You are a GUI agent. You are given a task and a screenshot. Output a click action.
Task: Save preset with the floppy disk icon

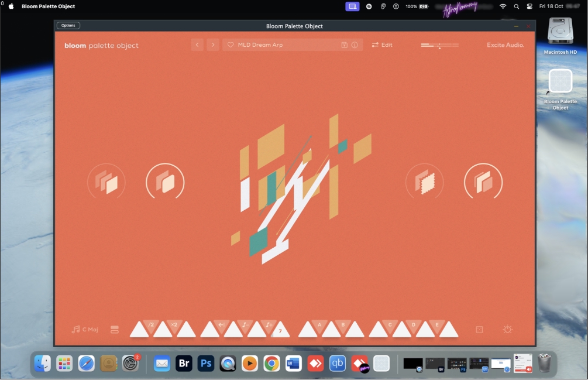point(344,44)
